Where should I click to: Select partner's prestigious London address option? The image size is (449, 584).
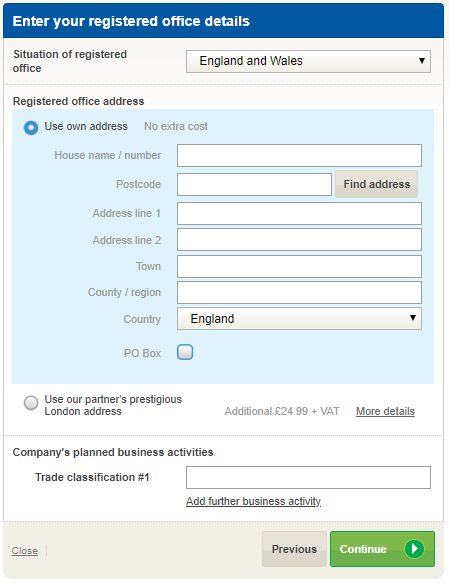point(31,403)
